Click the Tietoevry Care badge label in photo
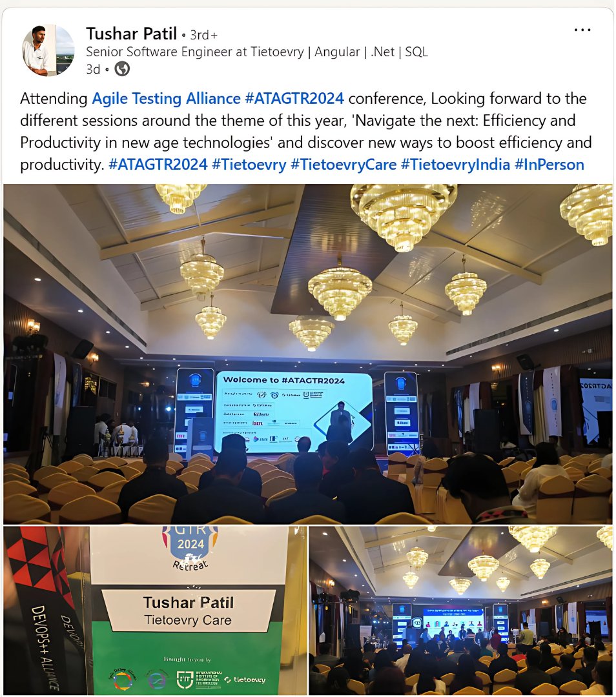Image resolution: width=616 pixels, height=697 pixels. point(188,620)
